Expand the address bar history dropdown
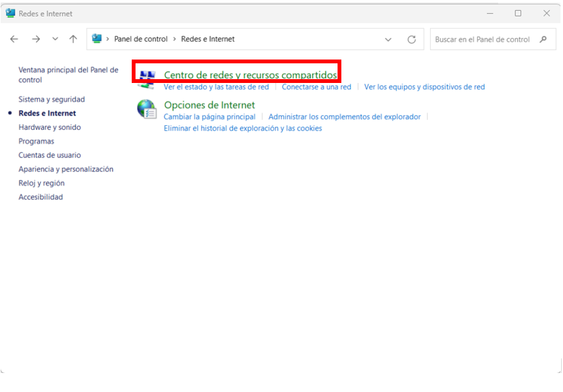The width and height of the screenshot is (563, 392). pyautogui.click(x=388, y=39)
